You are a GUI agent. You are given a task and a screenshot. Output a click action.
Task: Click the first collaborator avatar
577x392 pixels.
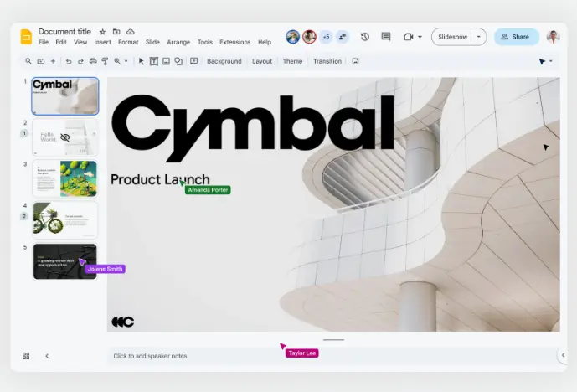[x=292, y=37]
